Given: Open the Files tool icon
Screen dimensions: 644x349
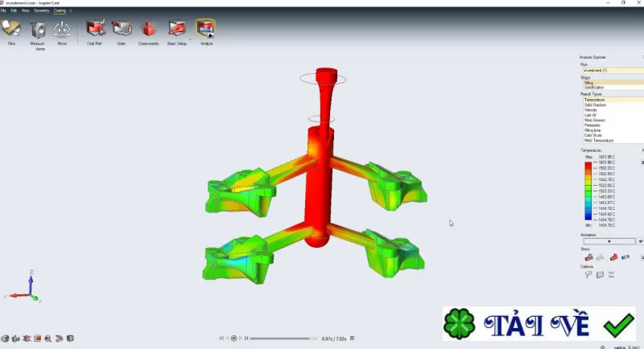Looking at the screenshot, I should coord(11,30).
